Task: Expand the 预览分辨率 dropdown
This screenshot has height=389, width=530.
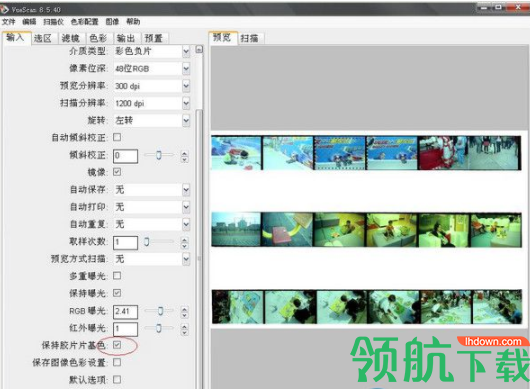Action: [186, 86]
